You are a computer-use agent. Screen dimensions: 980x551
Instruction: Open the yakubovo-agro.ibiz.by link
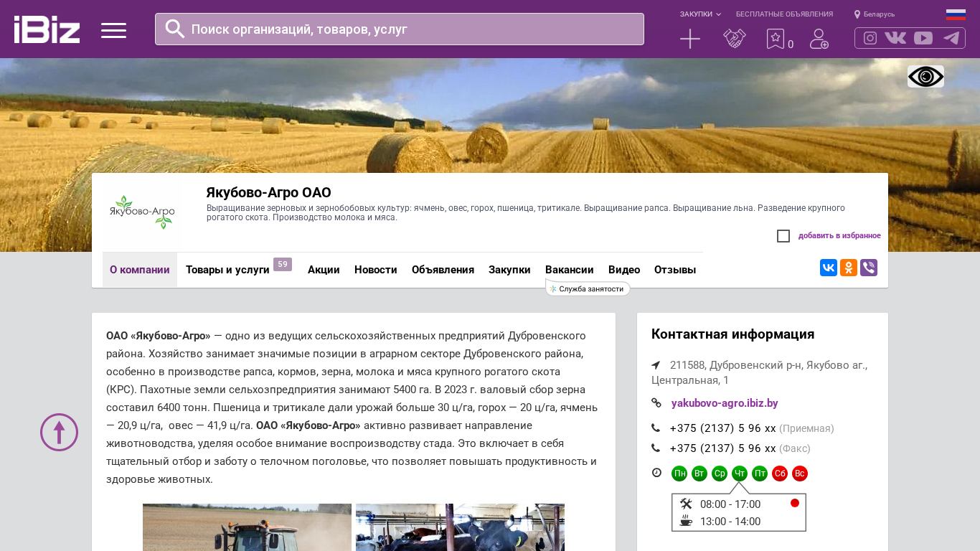[x=725, y=403]
